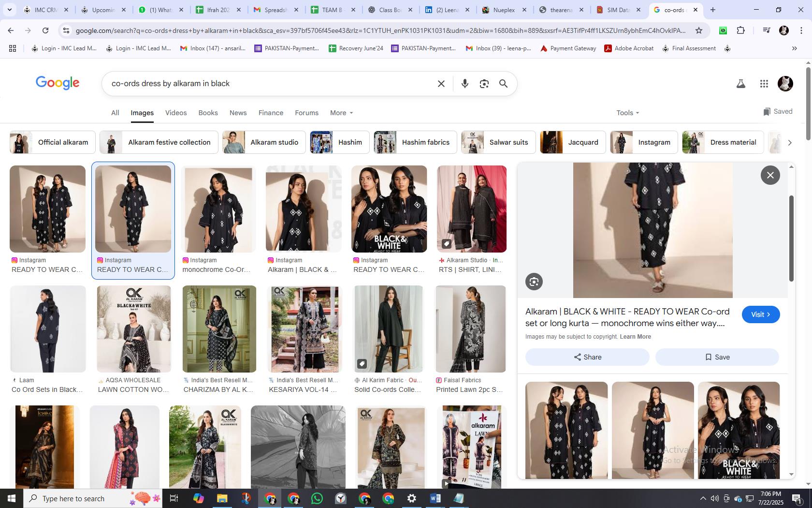
Task: Start voice search with microphone icon
Action: pos(464,84)
